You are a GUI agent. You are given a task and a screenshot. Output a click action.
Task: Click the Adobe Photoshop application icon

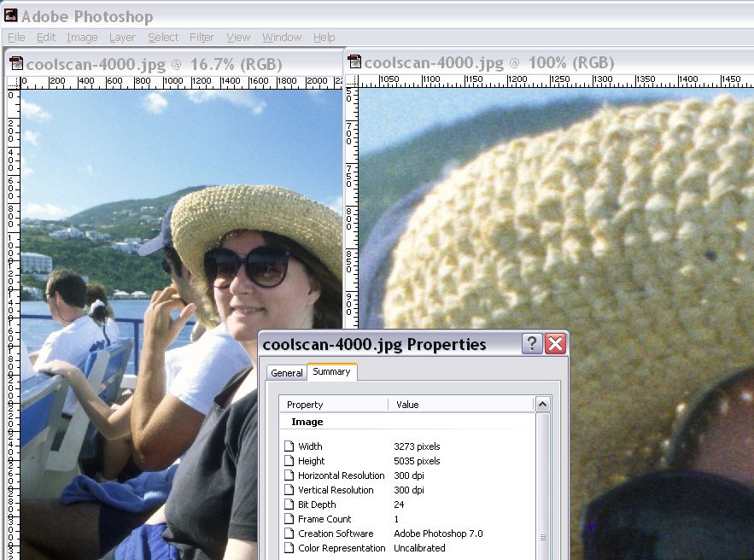tap(10, 16)
